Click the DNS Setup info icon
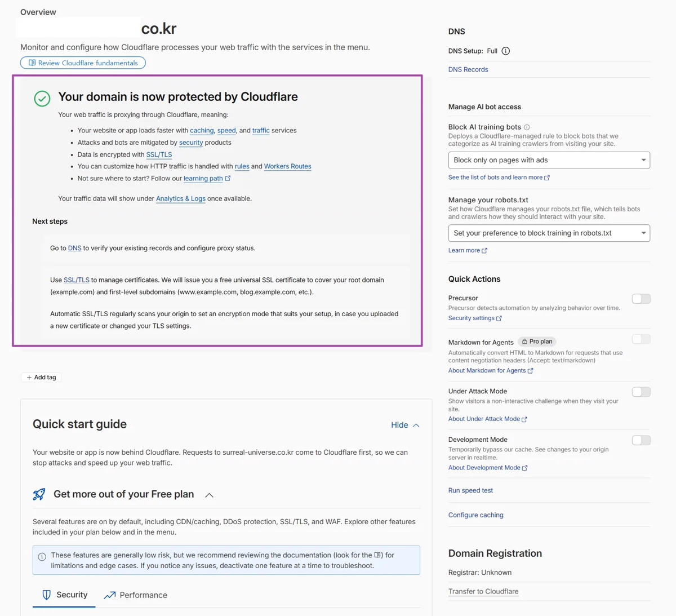This screenshot has height=616, width=676. [506, 51]
